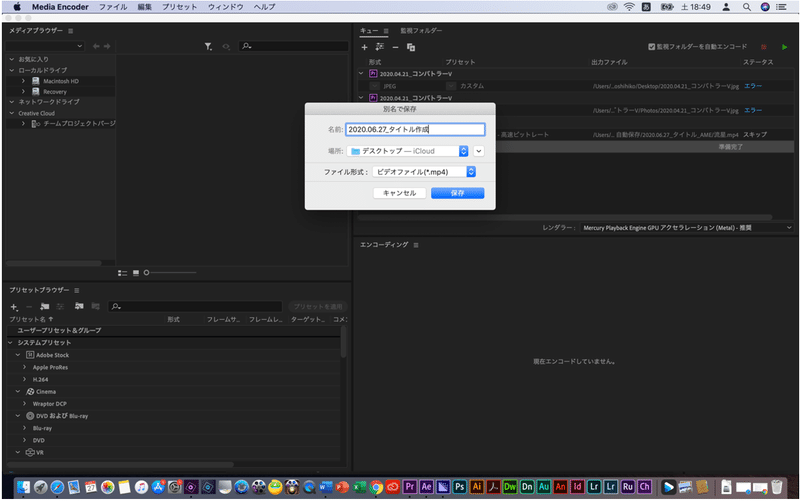Open the 編集 menu
800x501 pixels.
(x=144, y=7)
